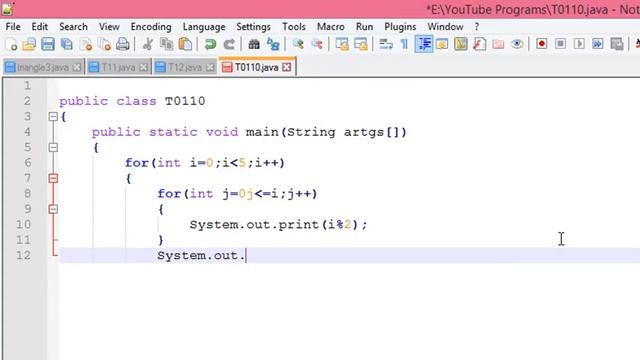This screenshot has height=360, width=640.
Task: Toggle Show all characters pilcrow icon
Action: (404, 44)
